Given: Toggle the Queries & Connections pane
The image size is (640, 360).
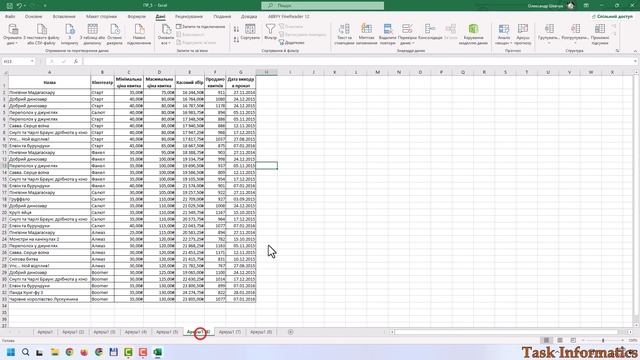Looking at the screenshot, I should click(x=201, y=27).
